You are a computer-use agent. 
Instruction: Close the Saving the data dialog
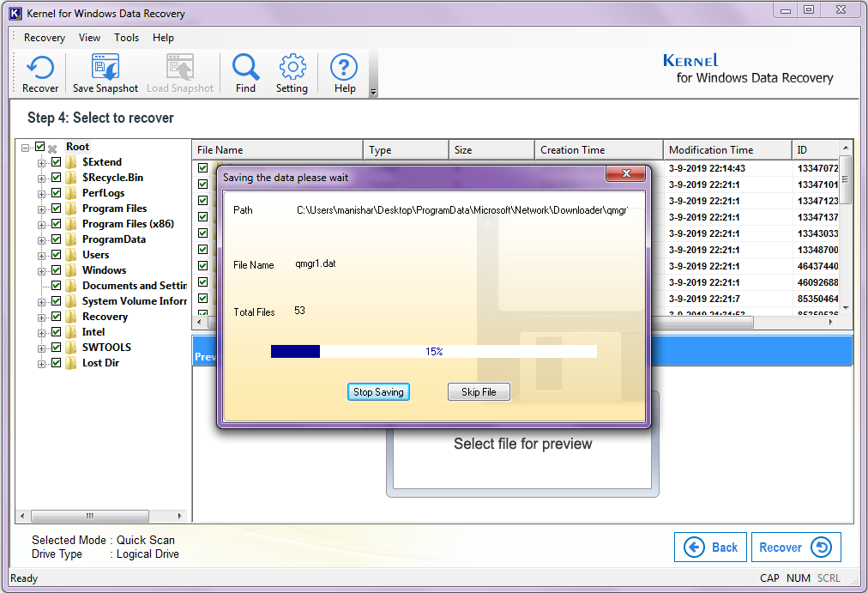625,173
